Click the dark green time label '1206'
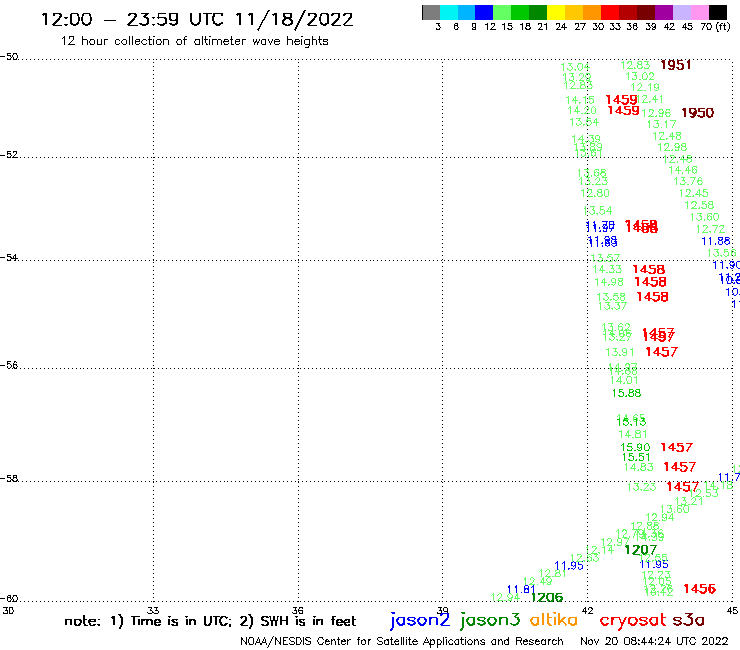The image size is (740, 650). click(547, 597)
